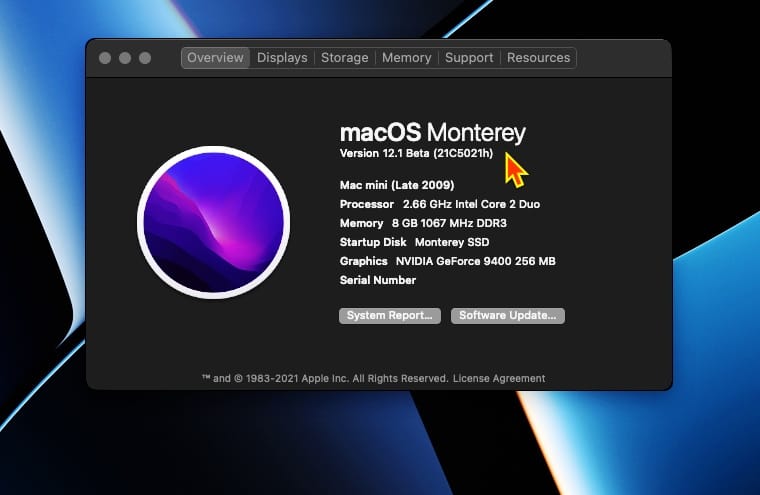Viewport: 760px width, 495px height.
Task: Select the Memory tab
Action: point(406,58)
